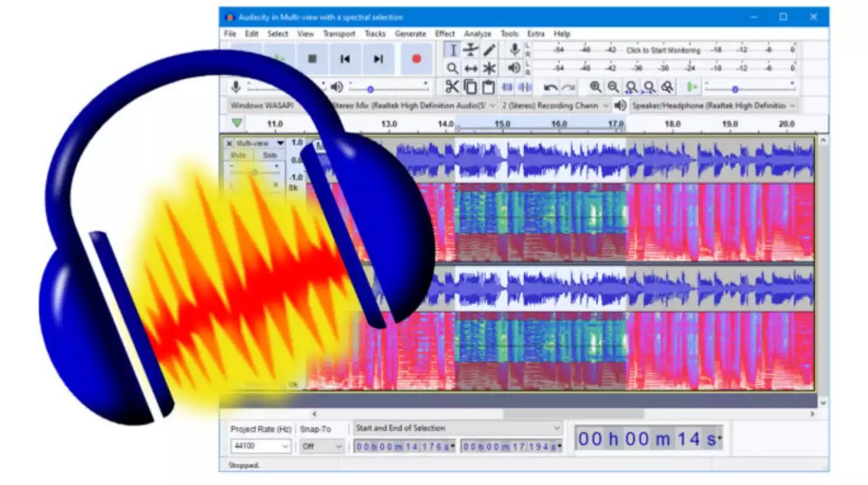Image resolution: width=868 pixels, height=485 pixels.
Task: Open the Tracks menu
Action: [375, 34]
